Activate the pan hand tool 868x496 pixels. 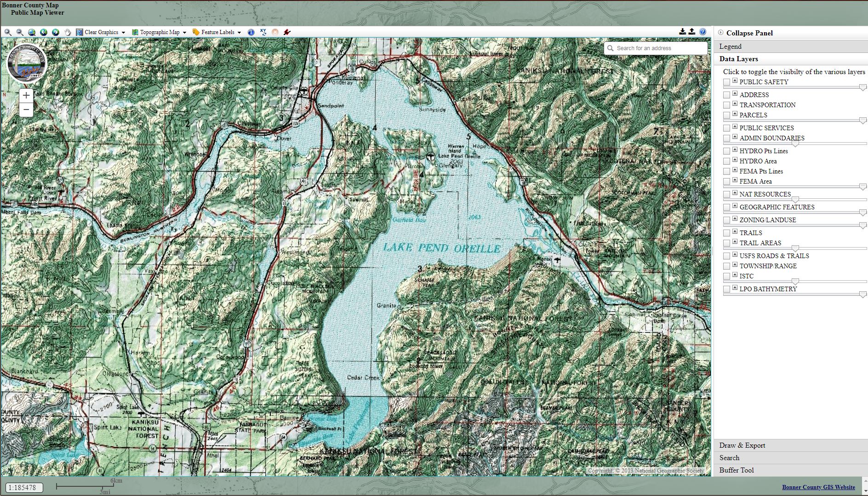click(68, 32)
